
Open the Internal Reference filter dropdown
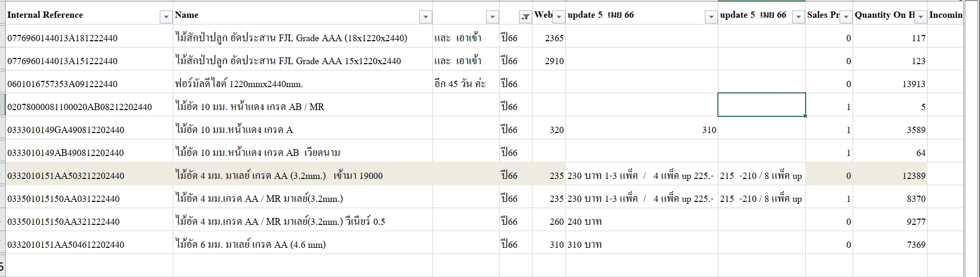[x=166, y=17]
